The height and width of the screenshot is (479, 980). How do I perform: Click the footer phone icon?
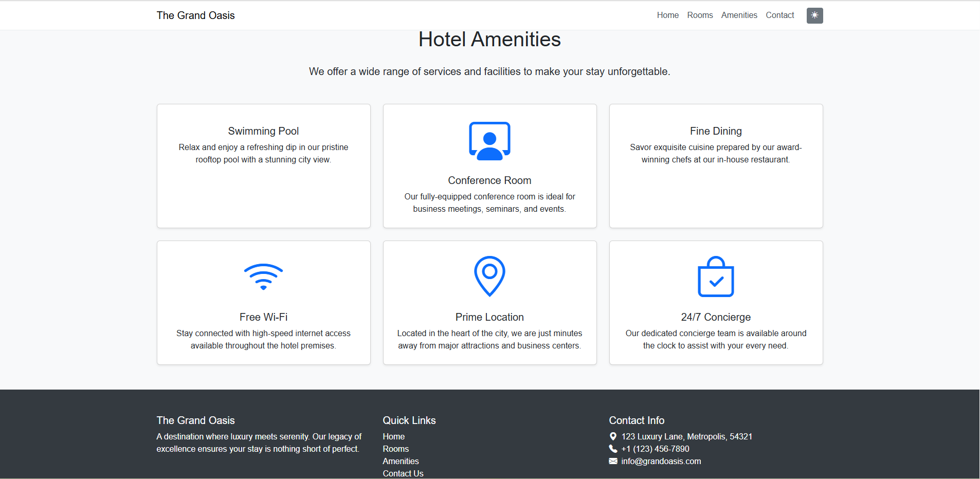click(x=613, y=449)
